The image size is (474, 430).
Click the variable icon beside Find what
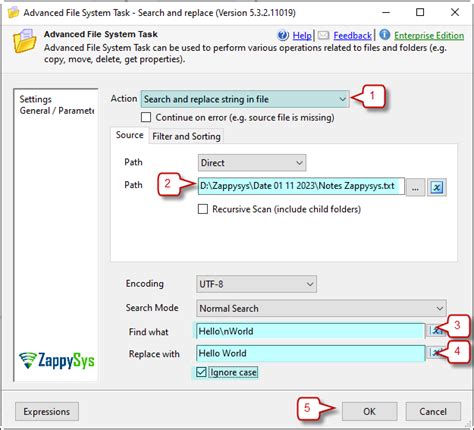pos(435,331)
